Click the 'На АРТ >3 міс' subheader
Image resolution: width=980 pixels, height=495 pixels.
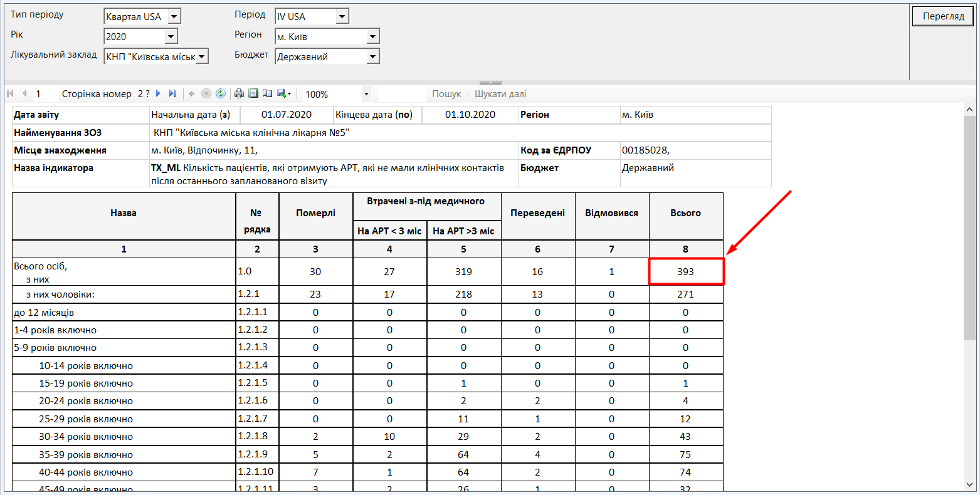coord(463,231)
